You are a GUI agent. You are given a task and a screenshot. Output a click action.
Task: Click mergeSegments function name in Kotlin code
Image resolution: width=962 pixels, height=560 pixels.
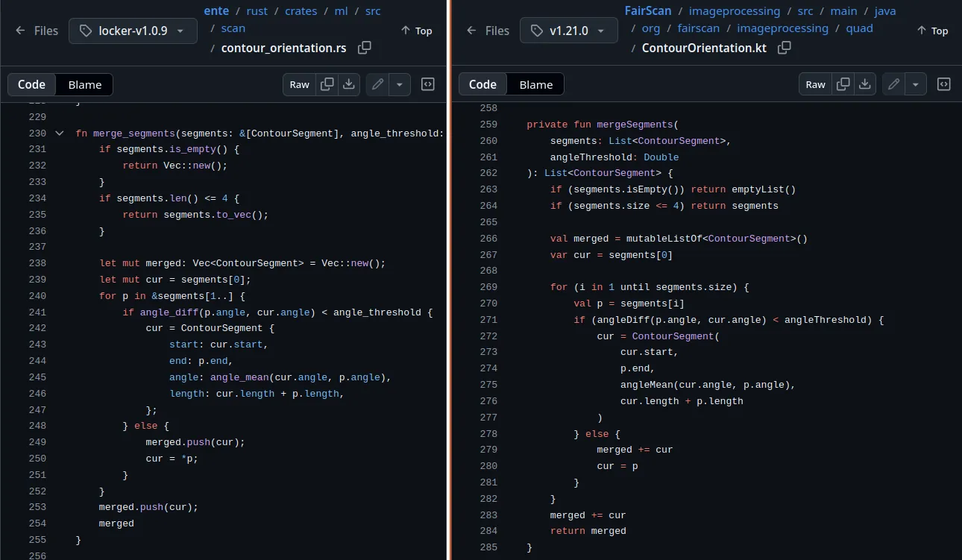tap(634, 125)
